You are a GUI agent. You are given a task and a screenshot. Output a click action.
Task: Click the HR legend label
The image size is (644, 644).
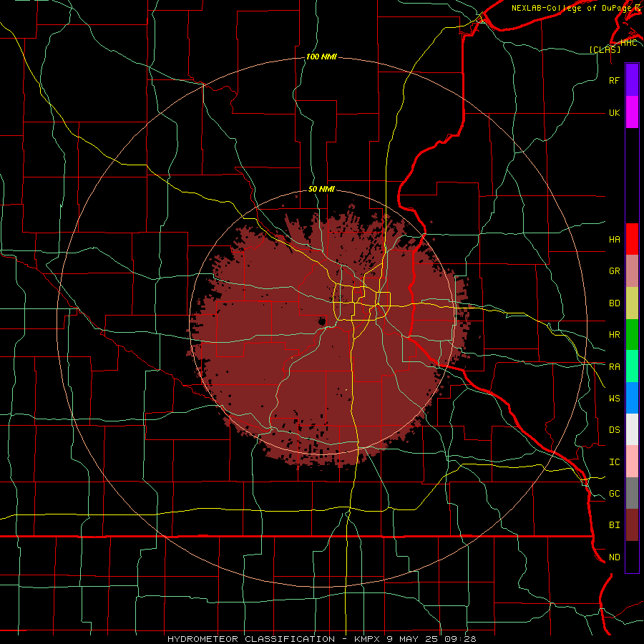point(614,335)
